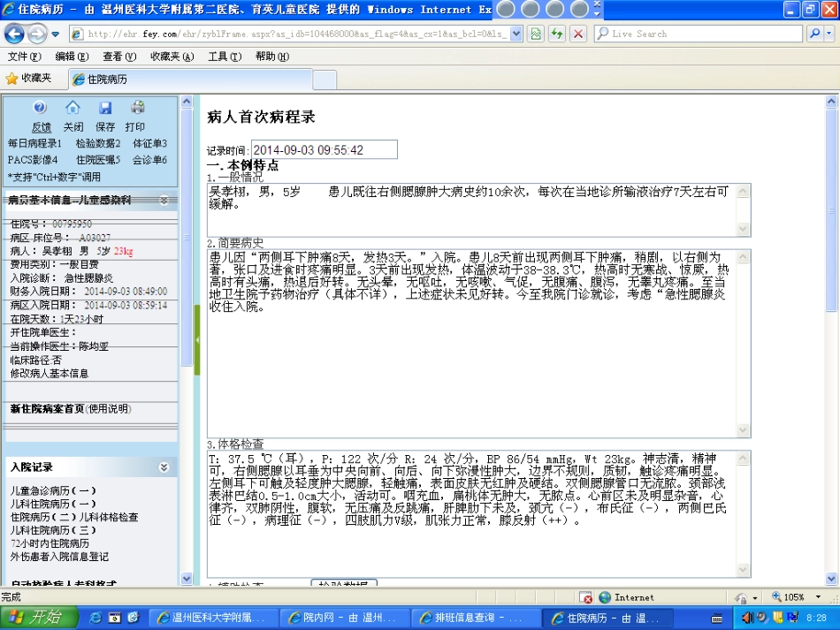Open 会诊单6 link
Viewport: 840px width, 630px height.
pyautogui.click(x=150, y=160)
